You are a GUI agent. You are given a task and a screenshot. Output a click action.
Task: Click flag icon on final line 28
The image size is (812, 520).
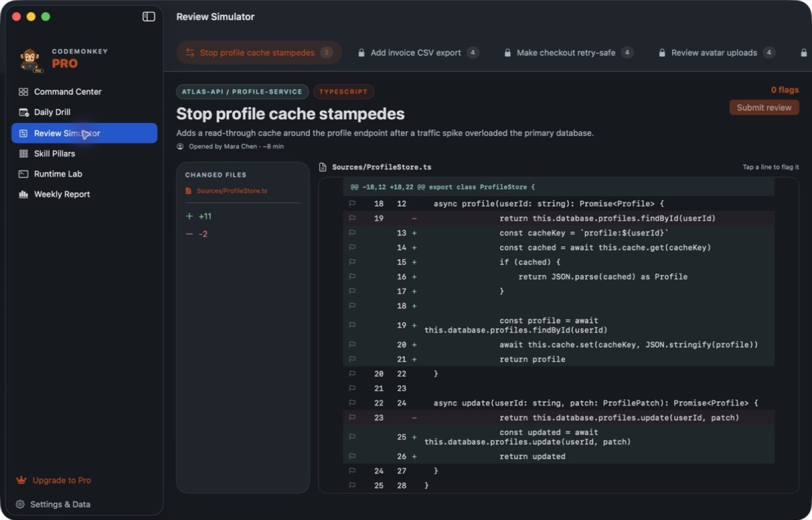(352, 486)
